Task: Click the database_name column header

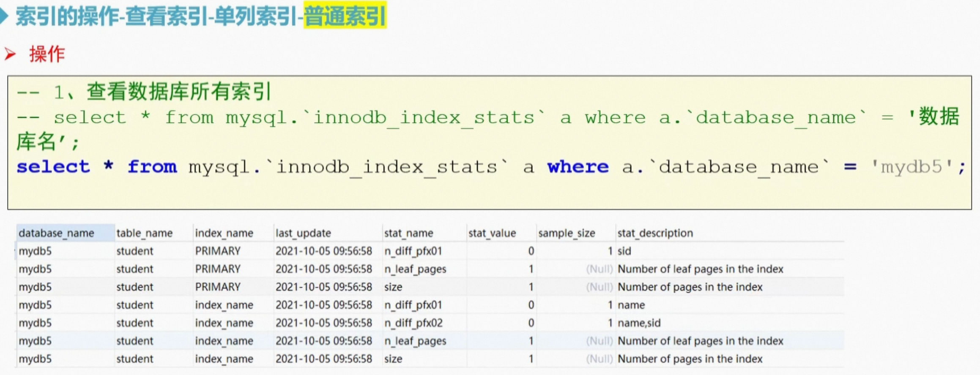Action: click(66, 233)
